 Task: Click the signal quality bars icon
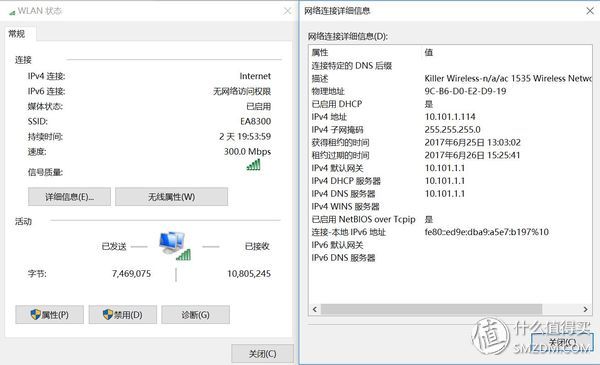pos(254,165)
